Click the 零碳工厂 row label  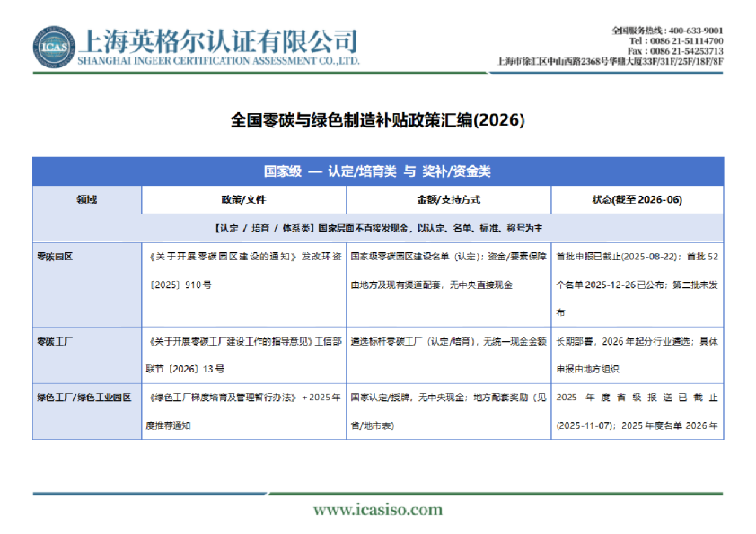(x=55, y=342)
